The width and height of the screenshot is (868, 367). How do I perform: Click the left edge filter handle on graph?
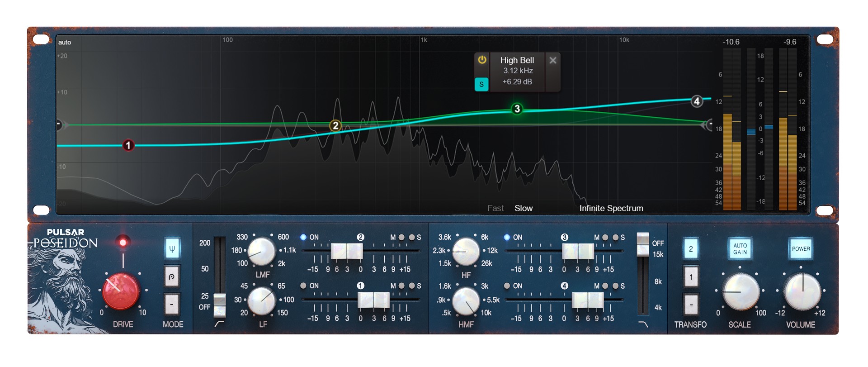60,125
